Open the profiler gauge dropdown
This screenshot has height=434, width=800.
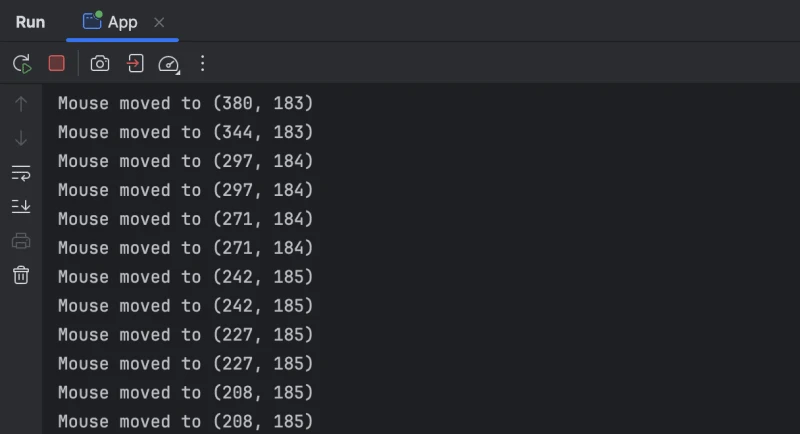coord(169,64)
